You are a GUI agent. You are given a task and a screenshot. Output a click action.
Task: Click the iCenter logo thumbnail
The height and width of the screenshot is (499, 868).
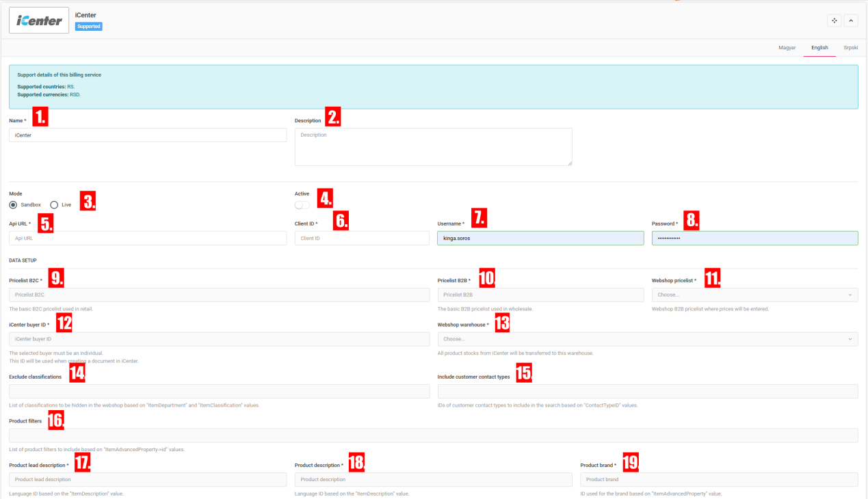coord(39,21)
